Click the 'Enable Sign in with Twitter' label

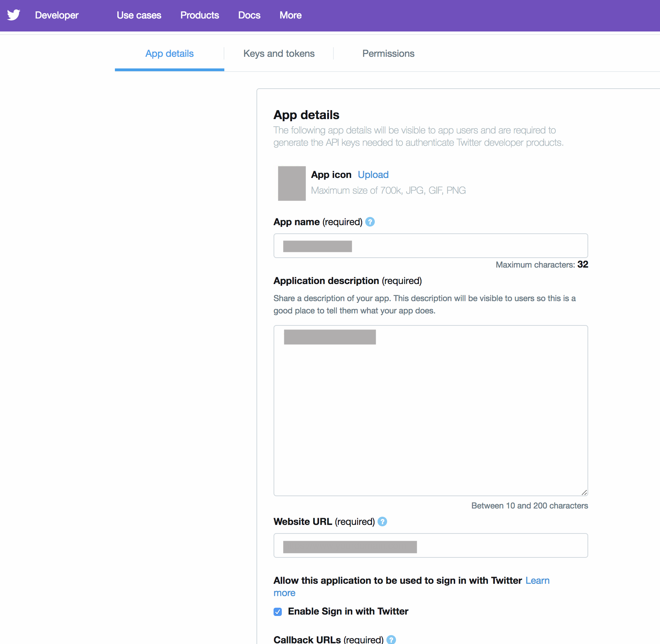(348, 611)
